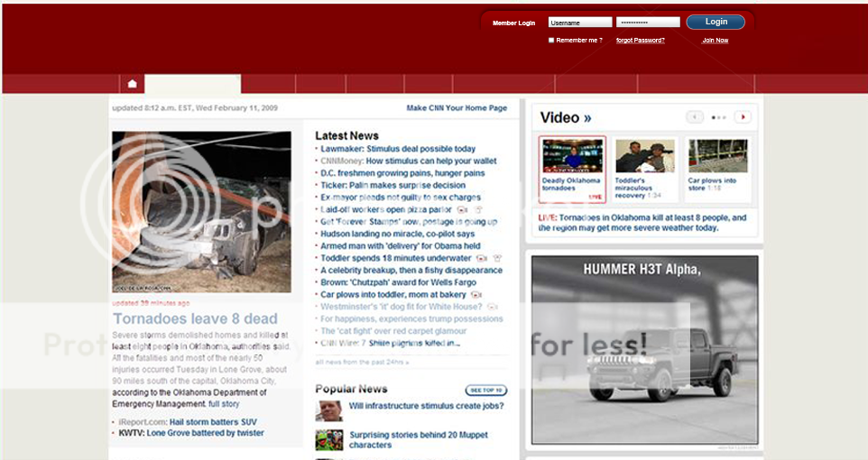Open 'Hudson landing no miracle, co-pilot says'

[x=398, y=235]
